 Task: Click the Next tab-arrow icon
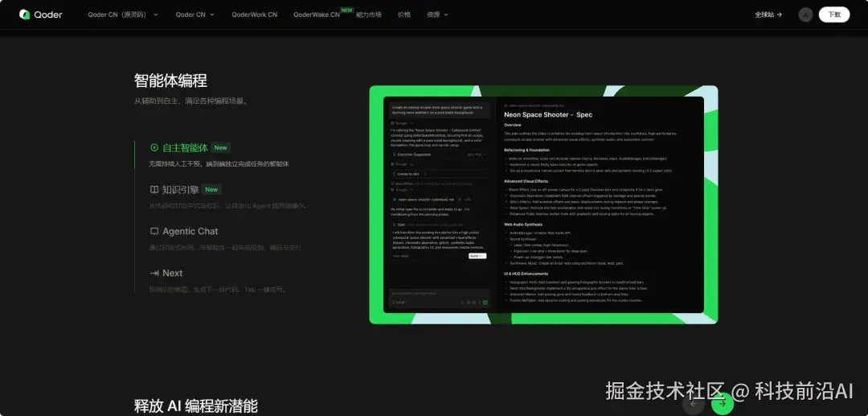pyautogui.click(x=154, y=273)
